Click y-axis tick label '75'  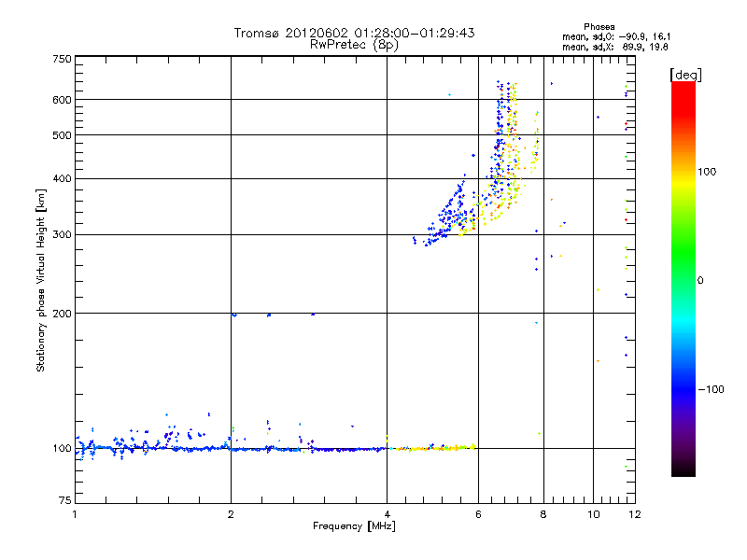click(64, 500)
